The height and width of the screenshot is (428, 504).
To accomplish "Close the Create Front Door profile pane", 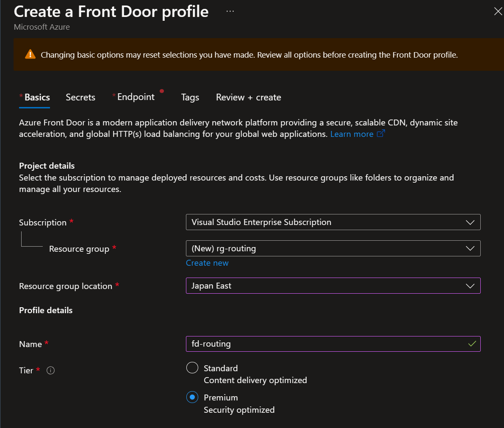I will pos(498,11).
